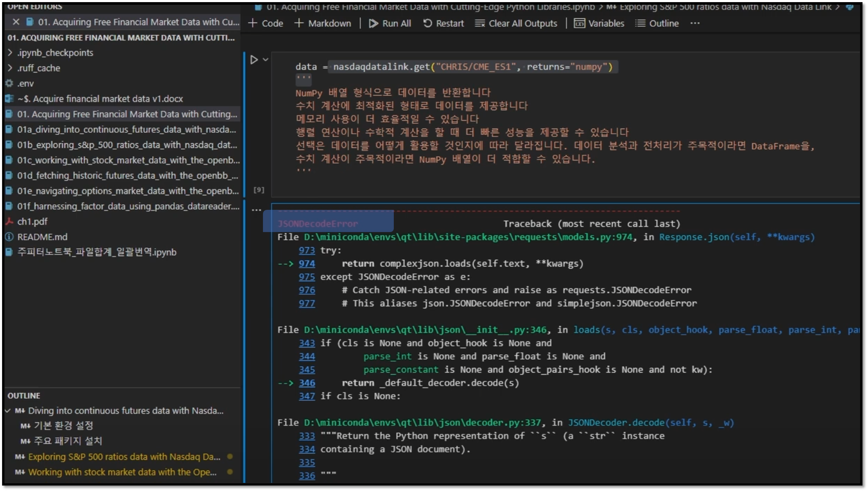Clear All Outputs of the notebook

point(516,24)
